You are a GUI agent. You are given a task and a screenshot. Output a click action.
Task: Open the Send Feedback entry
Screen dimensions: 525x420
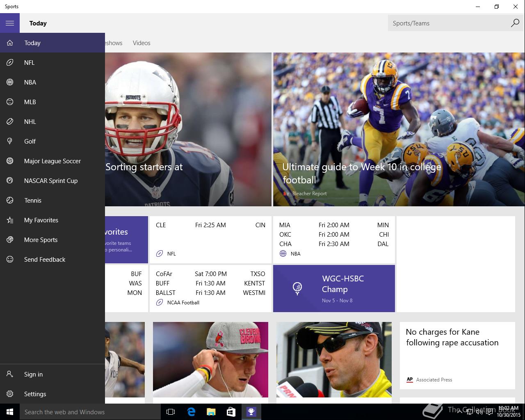pyautogui.click(x=52, y=259)
